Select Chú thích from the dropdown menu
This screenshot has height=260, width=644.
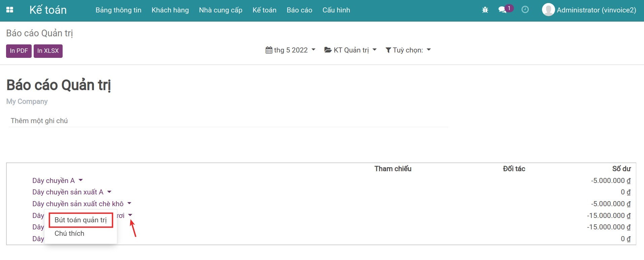[x=69, y=233]
